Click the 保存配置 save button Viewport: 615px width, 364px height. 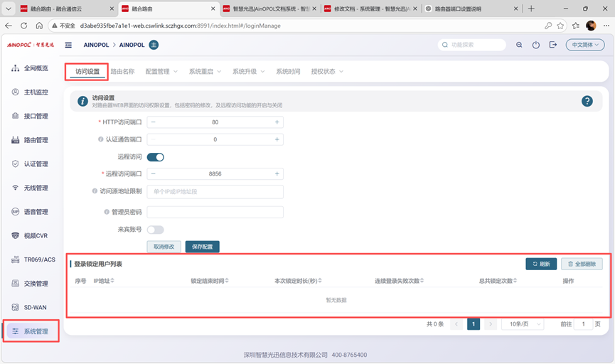[x=202, y=247]
